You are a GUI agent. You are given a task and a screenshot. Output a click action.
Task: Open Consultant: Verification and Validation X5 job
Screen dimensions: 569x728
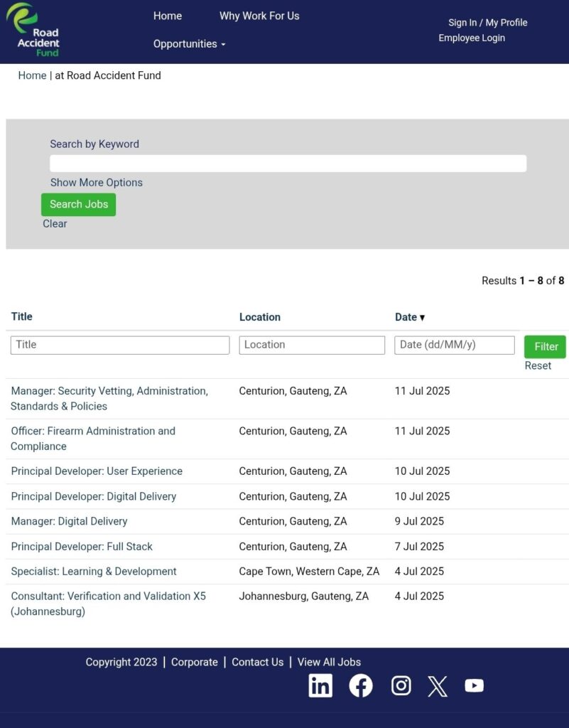(109, 604)
